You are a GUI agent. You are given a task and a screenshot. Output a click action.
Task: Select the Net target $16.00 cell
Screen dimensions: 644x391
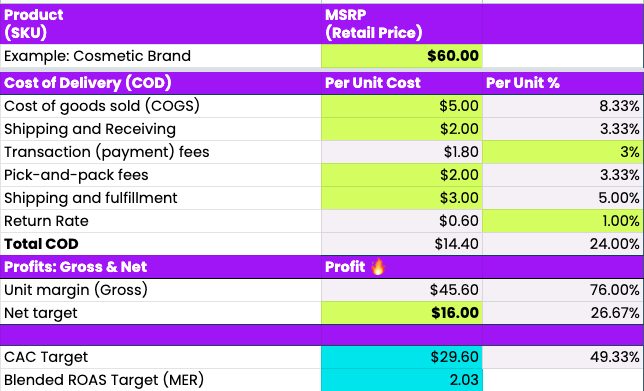[x=402, y=313]
